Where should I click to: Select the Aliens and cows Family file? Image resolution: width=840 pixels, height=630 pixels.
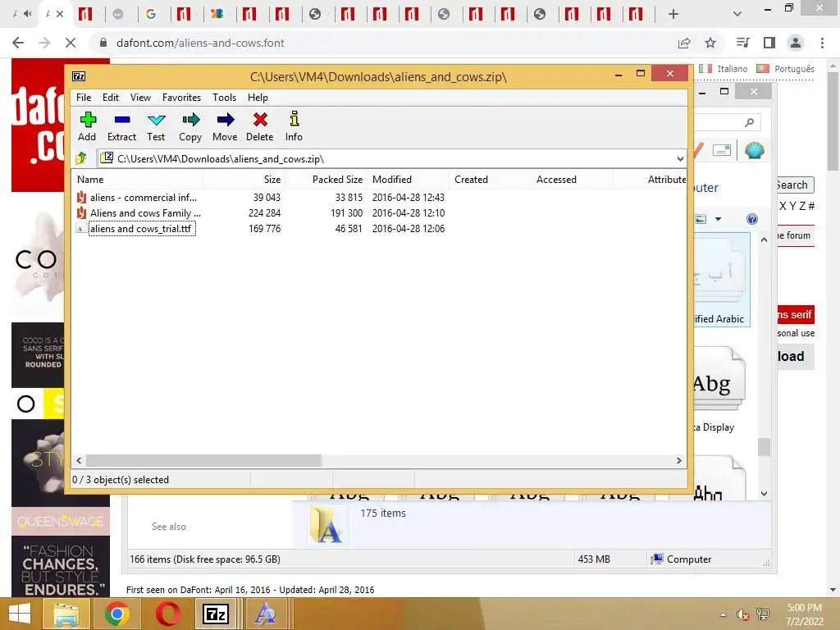pyautogui.click(x=139, y=213)
